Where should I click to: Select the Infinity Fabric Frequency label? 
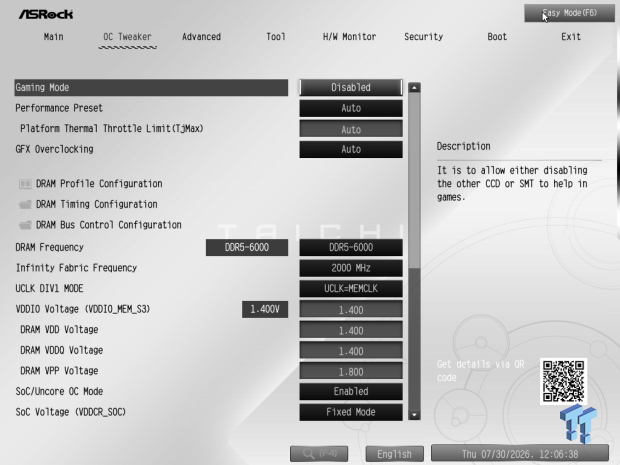click(x=76, y=268)
